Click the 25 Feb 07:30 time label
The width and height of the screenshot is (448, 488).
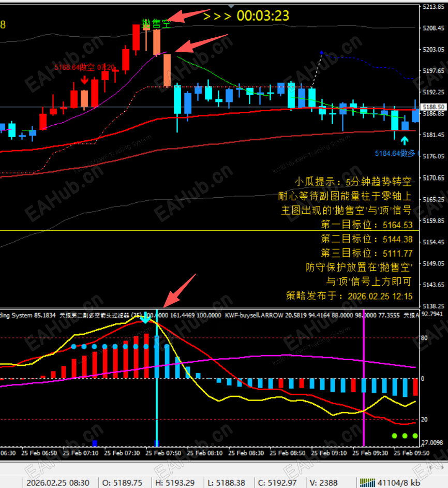click(x=122, y=453)
